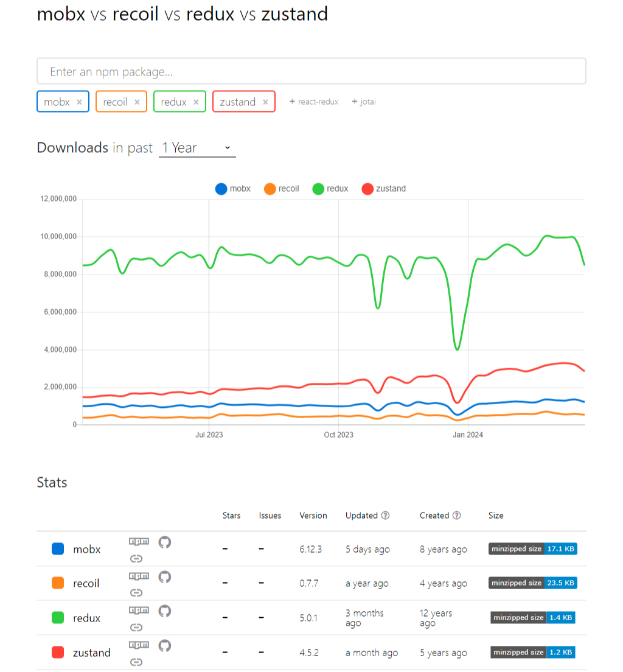623x672 pixels.
Task: Click the Oct 2023 axis label
Action: click(338, 435)
